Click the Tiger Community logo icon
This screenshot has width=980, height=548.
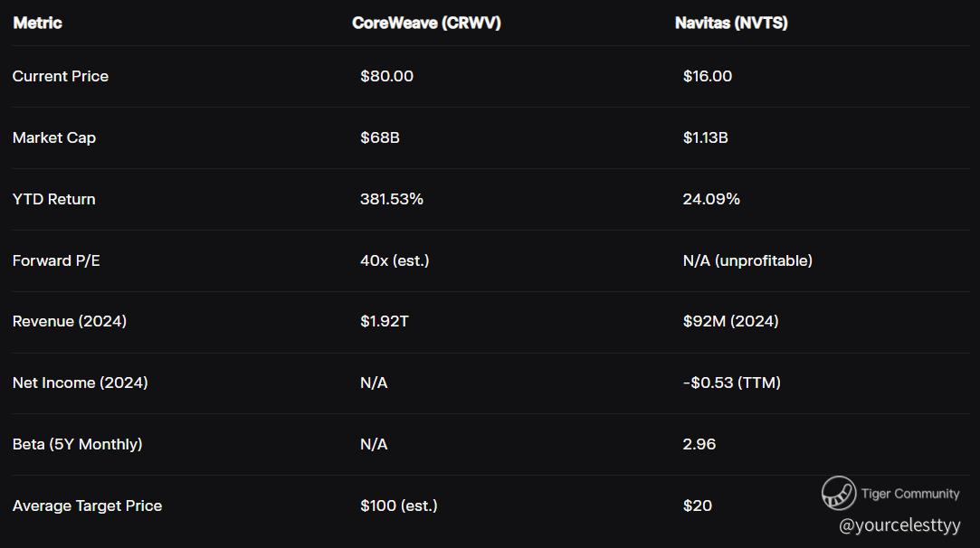(x=839, y=493)
